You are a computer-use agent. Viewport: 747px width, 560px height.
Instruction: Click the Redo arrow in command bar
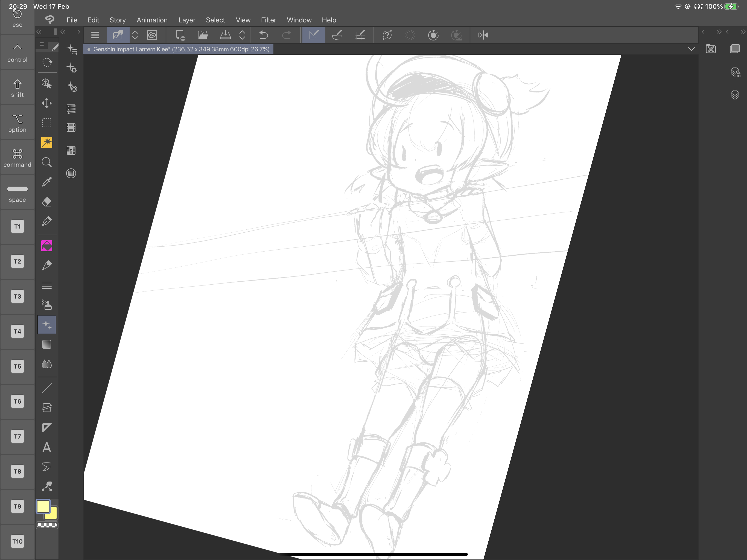click(286, 35)
